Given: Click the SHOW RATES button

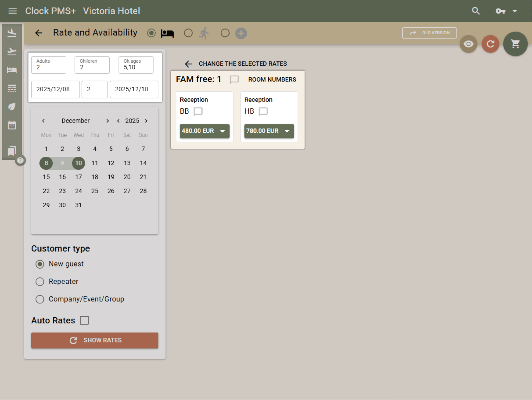Looking at the screenshot, I should (95, 340).
